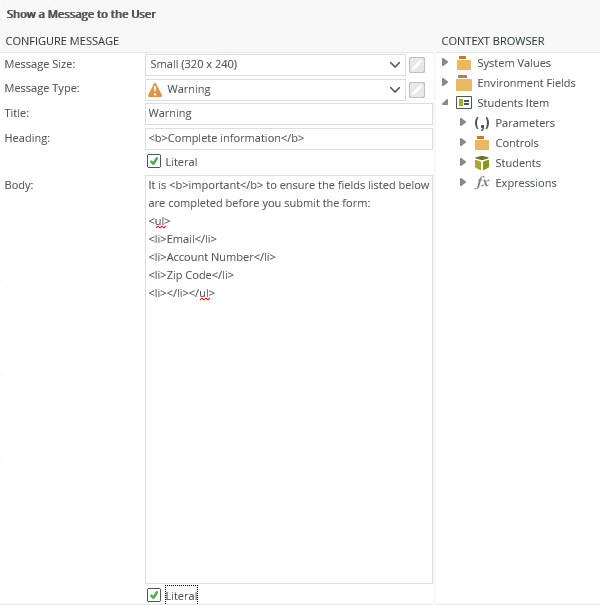
Task: Click the System Values folder icon
Action: (x=463, y=63)
